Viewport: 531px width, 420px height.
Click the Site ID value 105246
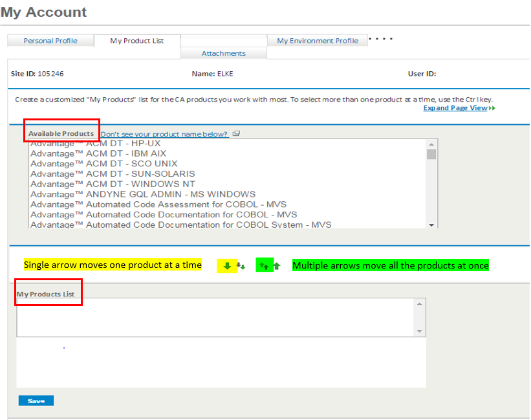[50, 74]
